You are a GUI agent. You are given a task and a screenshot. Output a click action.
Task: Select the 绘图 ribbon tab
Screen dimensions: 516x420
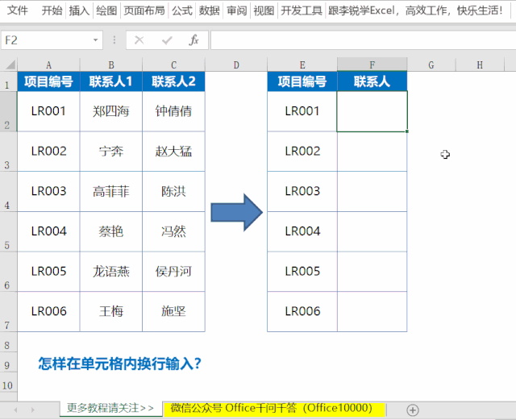(106, 10)
